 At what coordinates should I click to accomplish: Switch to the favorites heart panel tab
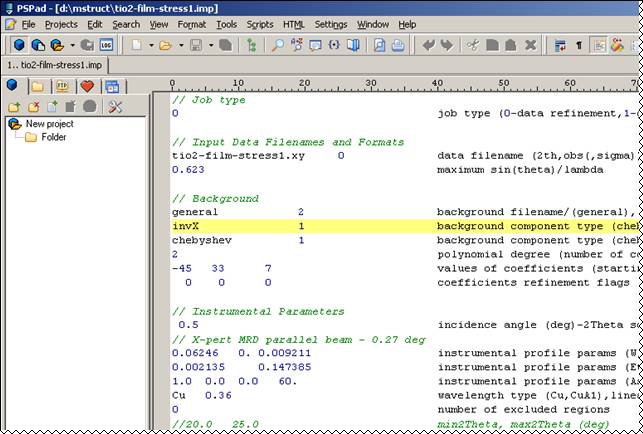[87, 87]
